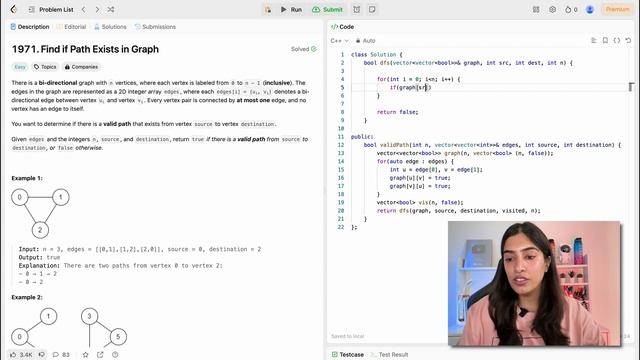Click the Solved status indicator
The image size is (640, 360).
[x=304, y=49]
